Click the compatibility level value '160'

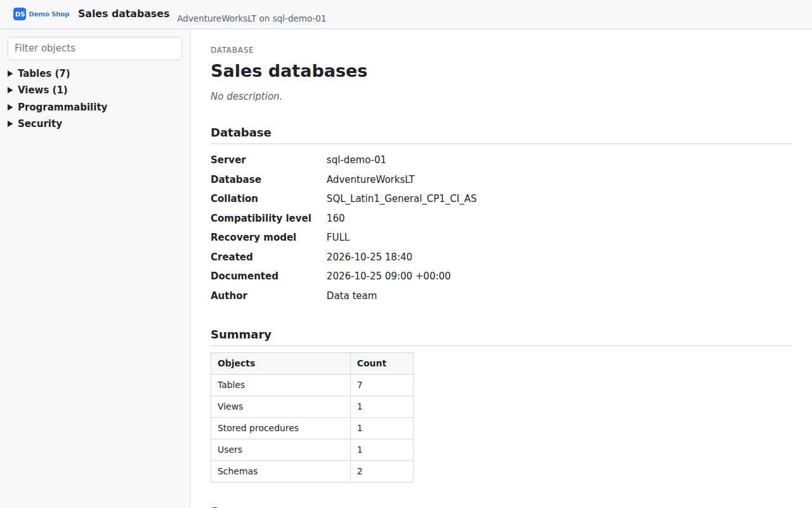click(x=336, y=218)
